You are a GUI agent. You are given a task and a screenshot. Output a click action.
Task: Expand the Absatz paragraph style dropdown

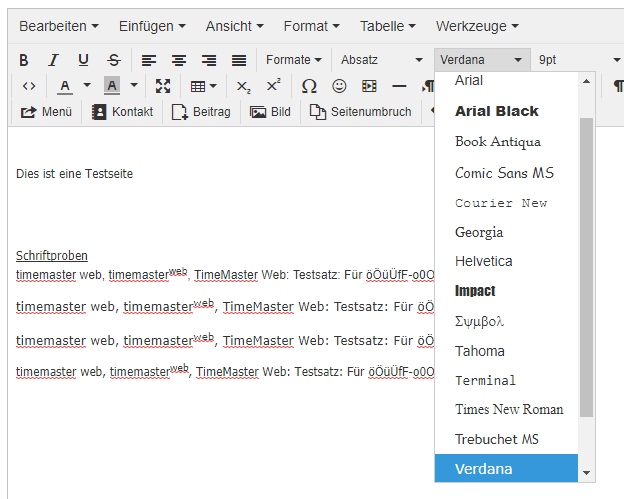point(381,60)
